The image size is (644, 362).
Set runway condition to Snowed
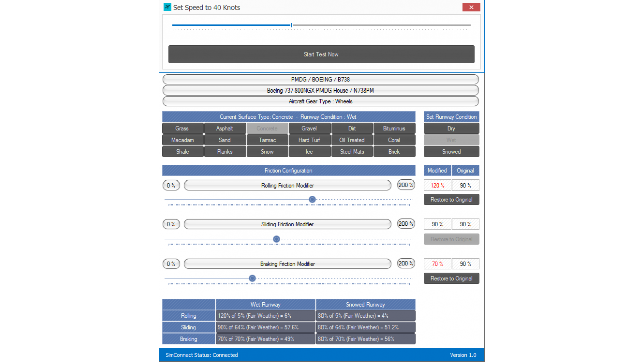(x=451, y=151)
